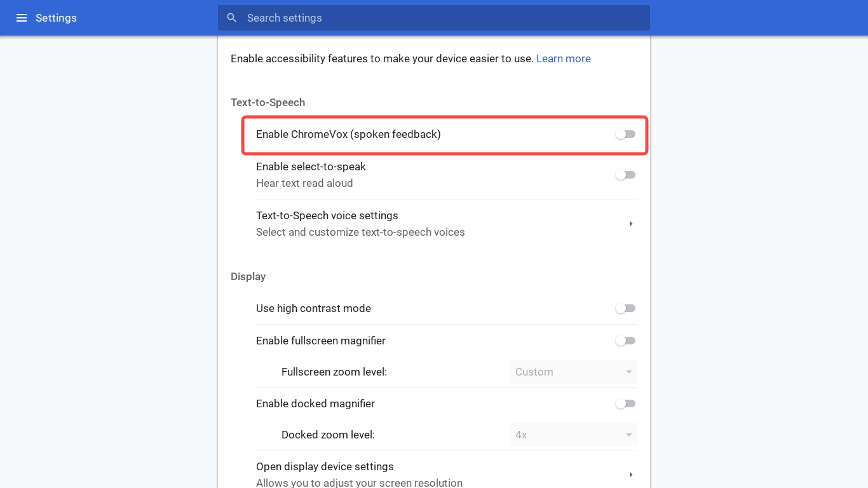Enable ChromeVox spoken feedback
868x488 pixels.
pyautogui.click(x=625, y=134)
